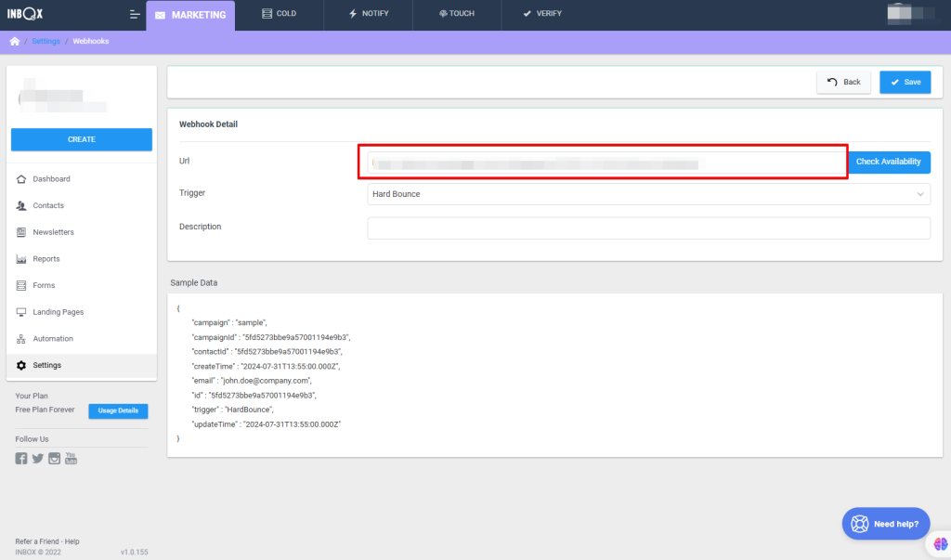Collapse sidebar with hamburger menu icon
This screenshot has height=560, width=951.
[x=135, y=15]
